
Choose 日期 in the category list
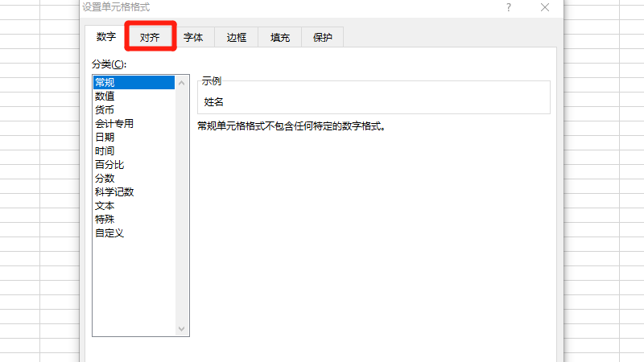coord(105,137)
